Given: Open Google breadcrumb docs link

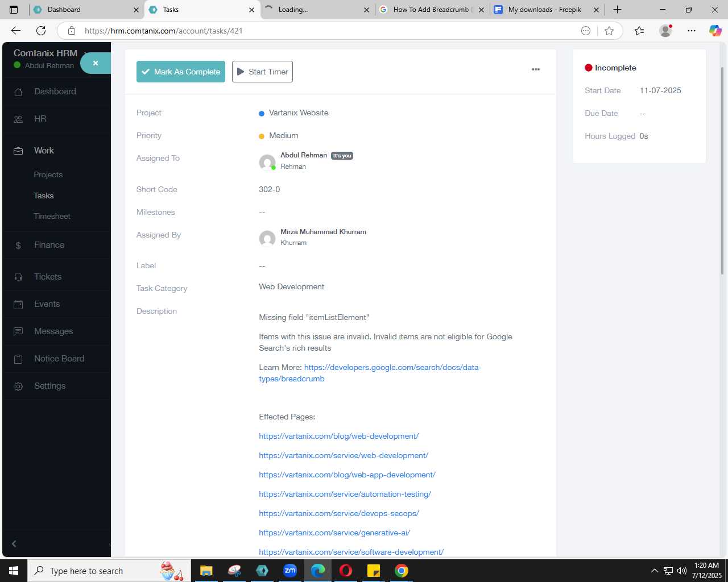Looking at the screenshot, I should point(370,373).
